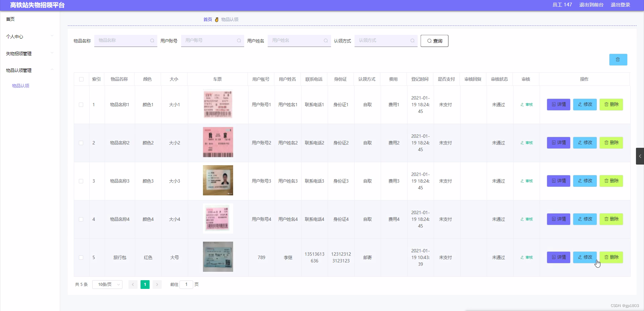Toggle select-all checkbox in table header
Image resolution: width=644 pixels, height=311 pixels.
pyautogui.click(x=81, y=79)
